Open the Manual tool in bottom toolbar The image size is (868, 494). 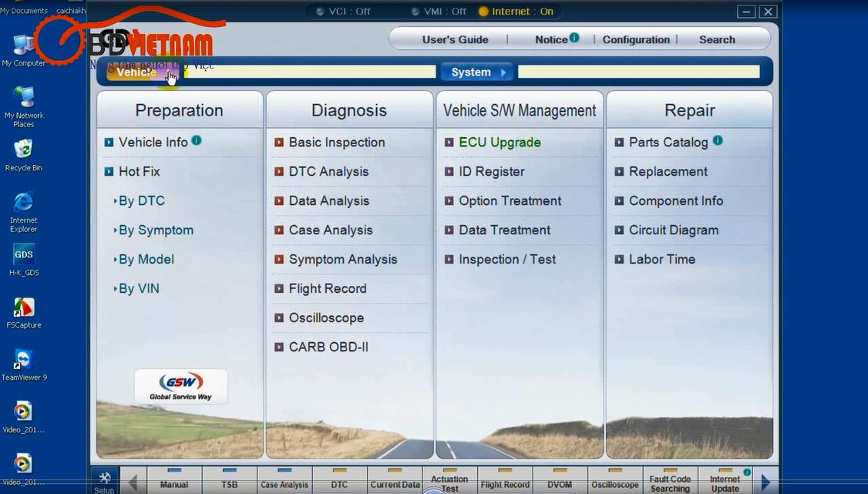point(173,480)
